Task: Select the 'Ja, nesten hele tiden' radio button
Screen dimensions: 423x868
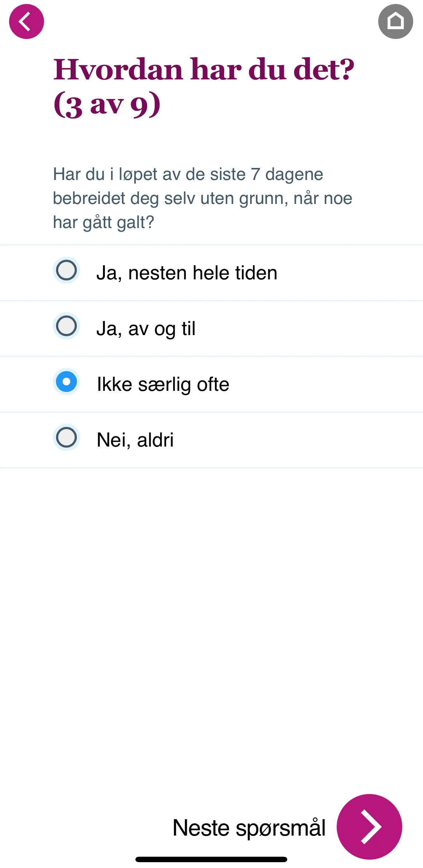Action: (67, 270)
